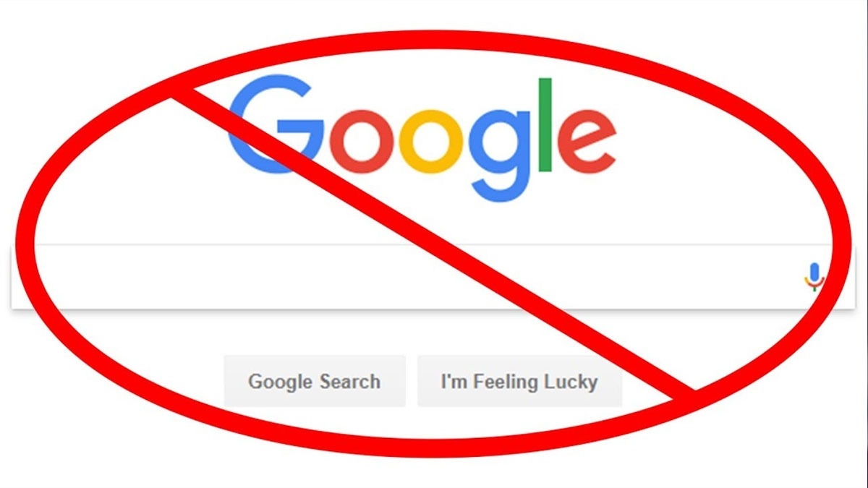Click the word Lucky on the button
868x488 pixels.
tap(573, 382)
